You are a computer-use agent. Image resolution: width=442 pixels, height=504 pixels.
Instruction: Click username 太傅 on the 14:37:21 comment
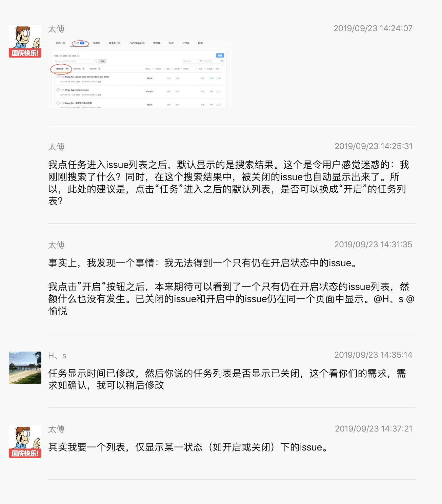point(56,429)
